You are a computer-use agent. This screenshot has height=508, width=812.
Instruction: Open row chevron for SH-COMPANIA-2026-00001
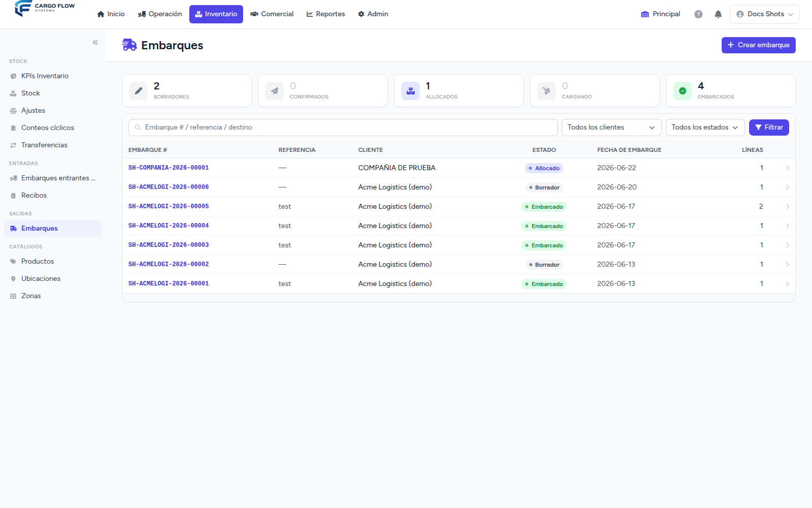pos(787,168)
